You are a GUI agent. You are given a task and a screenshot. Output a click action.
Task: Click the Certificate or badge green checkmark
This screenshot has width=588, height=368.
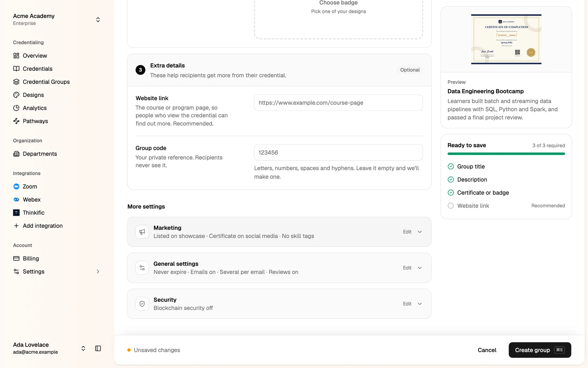tap(451, 193)
